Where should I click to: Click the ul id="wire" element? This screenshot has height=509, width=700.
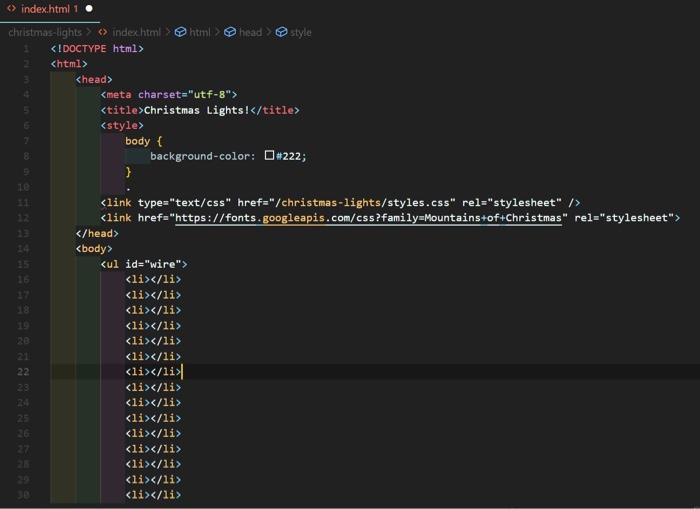(144, 264)
